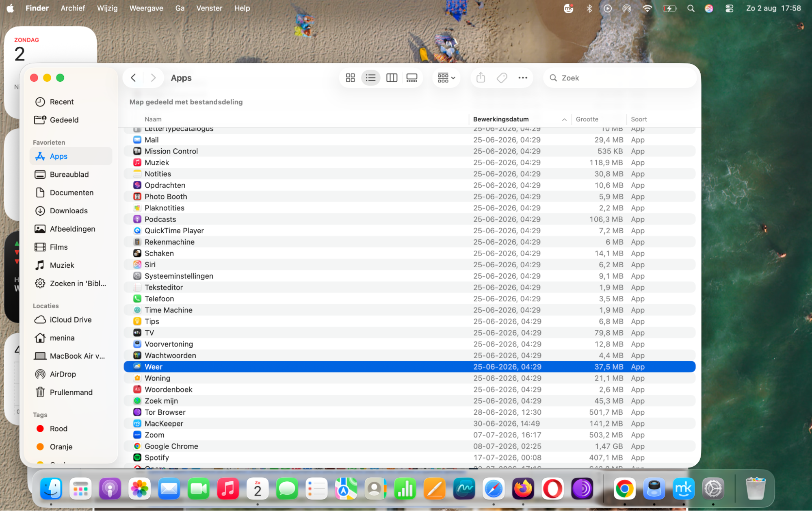
Task: Open Google Chrome from the Dock
Action: [x=624, y=489]
